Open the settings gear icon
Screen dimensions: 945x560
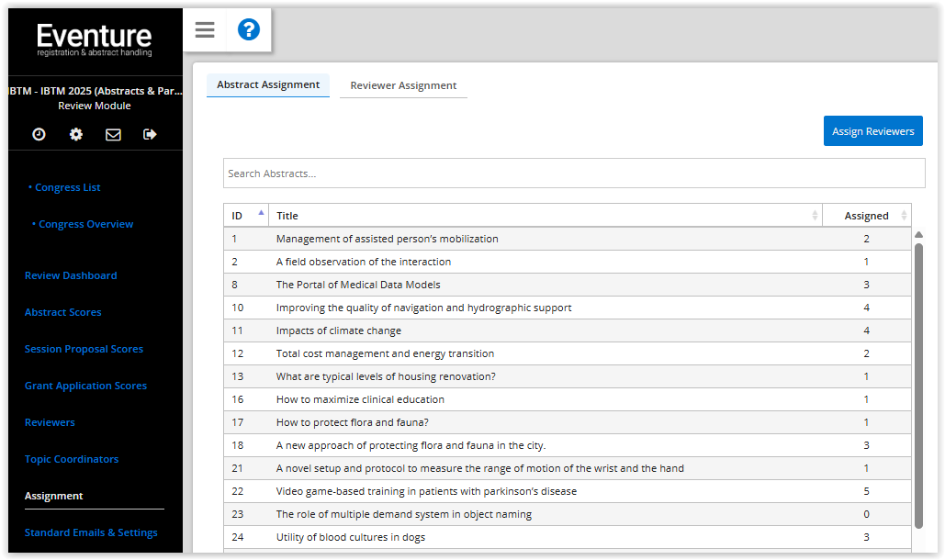pyautogui.click(x=76, y=134)
